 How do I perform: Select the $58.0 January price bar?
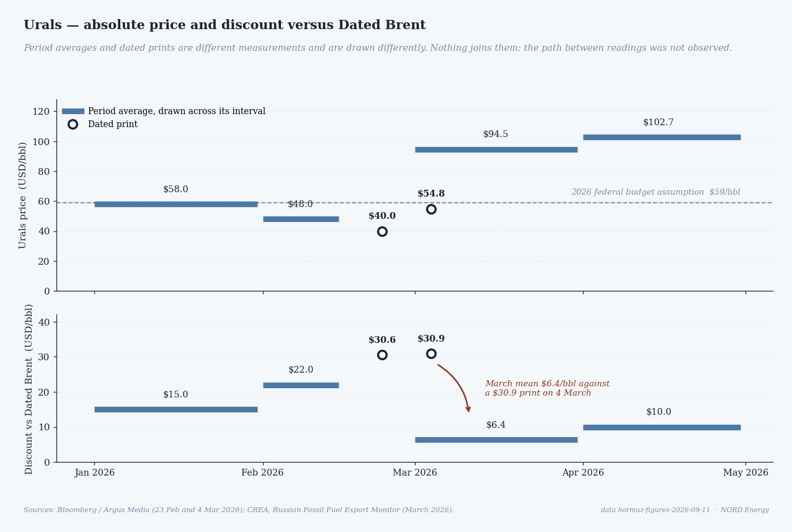pyautogui.click(x=176, y=204)
